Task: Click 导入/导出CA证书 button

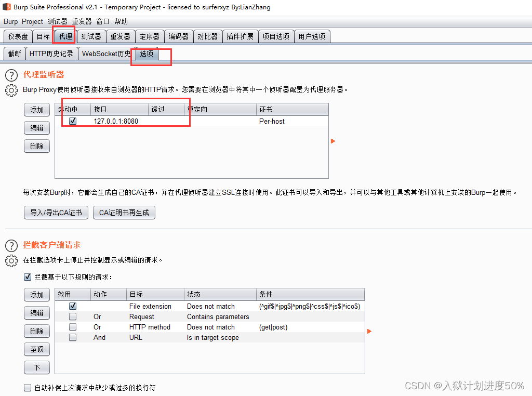Action: pos(56,213)
